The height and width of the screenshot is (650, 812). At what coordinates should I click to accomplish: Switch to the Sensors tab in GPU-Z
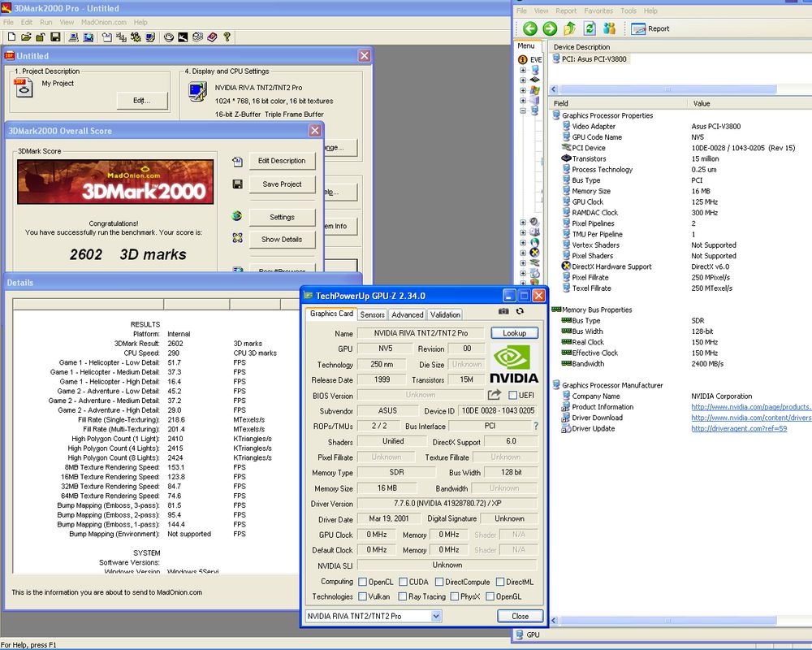[x=373, y=314]
